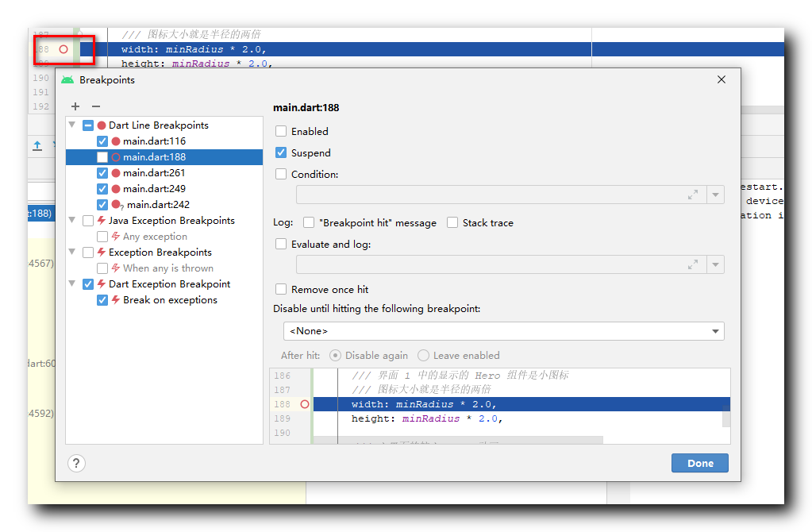Click breakpoint circle on editor line 188

click(x=63, y=49)
